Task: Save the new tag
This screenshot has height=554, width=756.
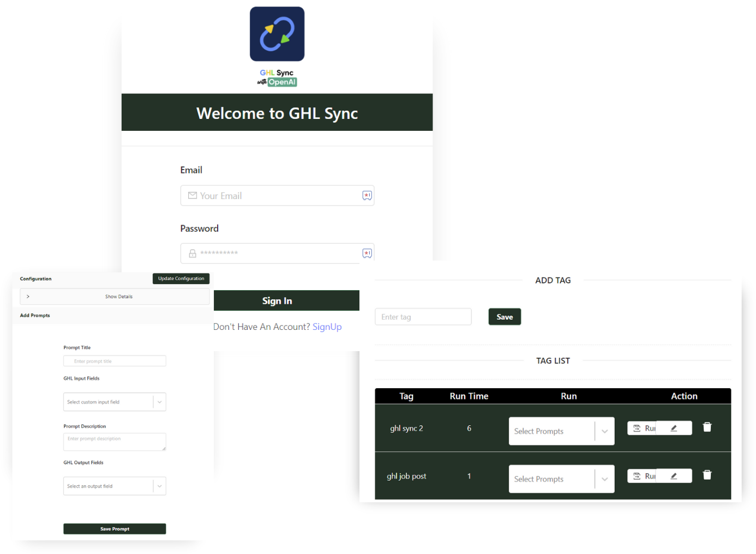Action: coord(505,317)
